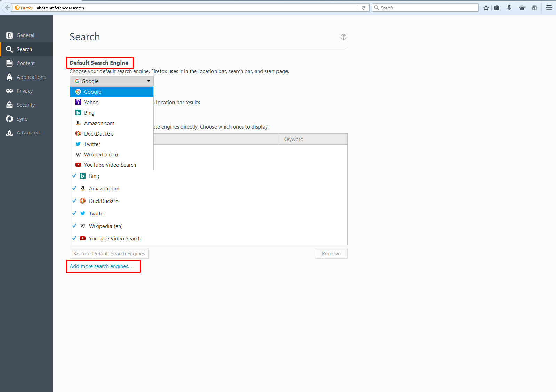The height and width of the screenshot is (392, 556).
Task: Select the DuckDuckGo row label in engines table
Action: click(104, 201)
